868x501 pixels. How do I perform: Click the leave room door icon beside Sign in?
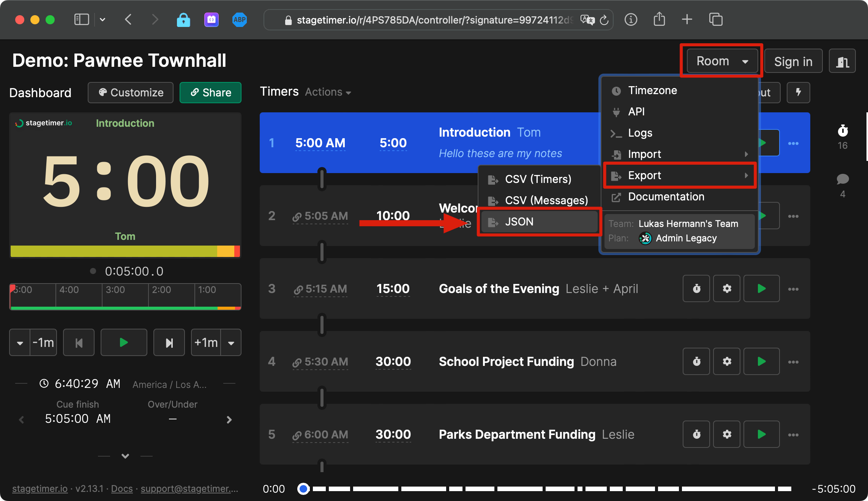[x=842, y=60]
